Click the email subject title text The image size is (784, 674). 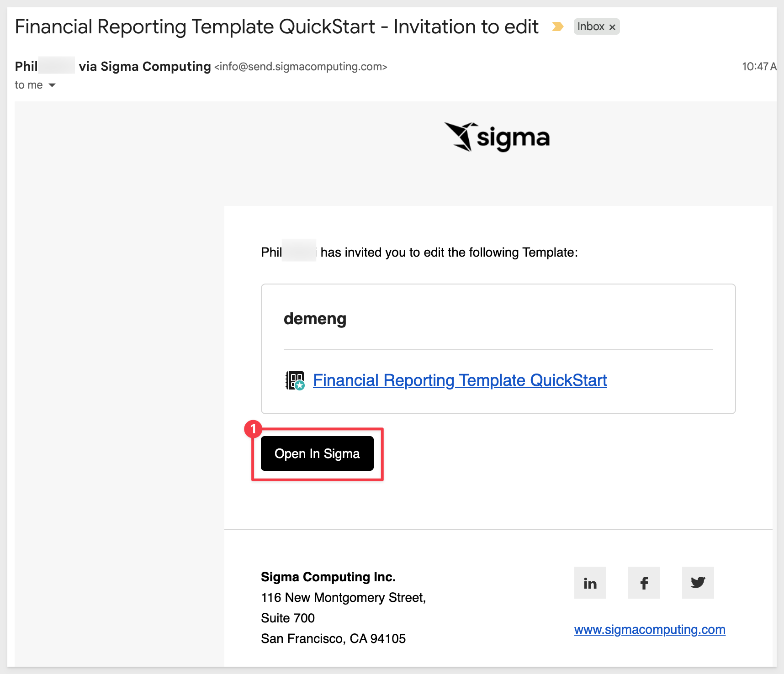click(x=276, y=26)
